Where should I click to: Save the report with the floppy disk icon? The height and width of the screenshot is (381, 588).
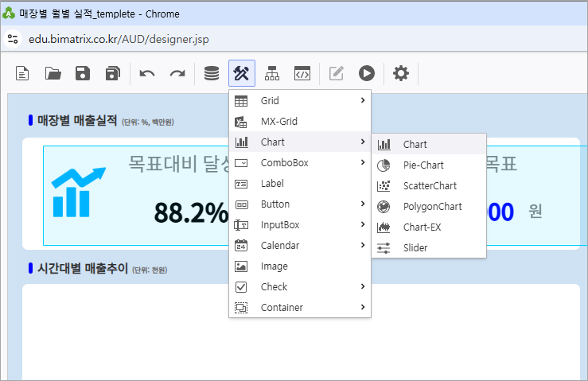pyautogui.click(x=83, y=74)
